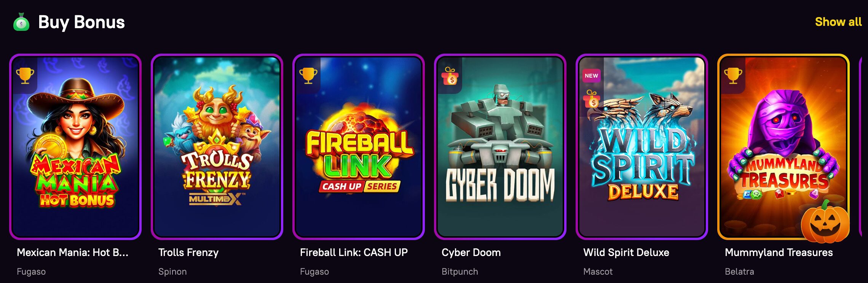This screenshot has height=283, width=868.
Task: Click the NEW badge on Wild Spirit Deluxe
Action: (591, 76)
